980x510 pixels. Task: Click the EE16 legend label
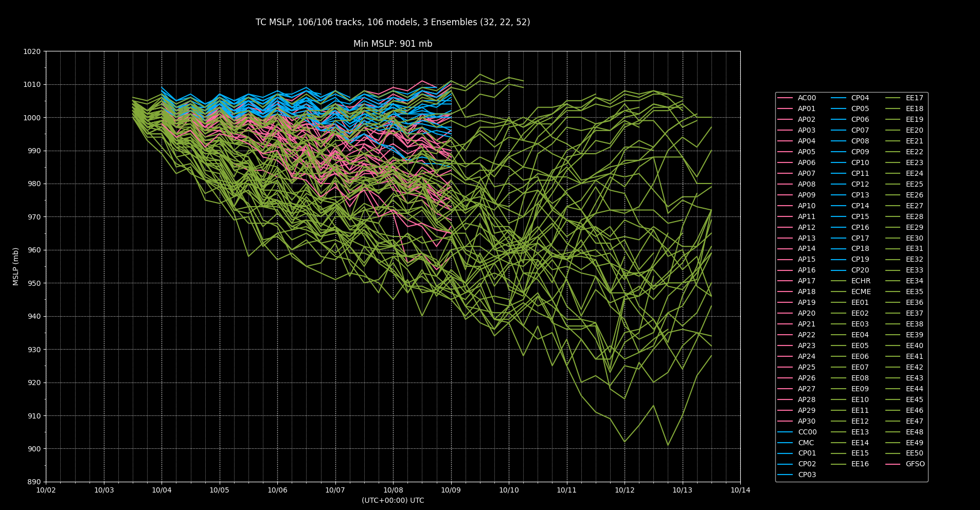point(860,464)
